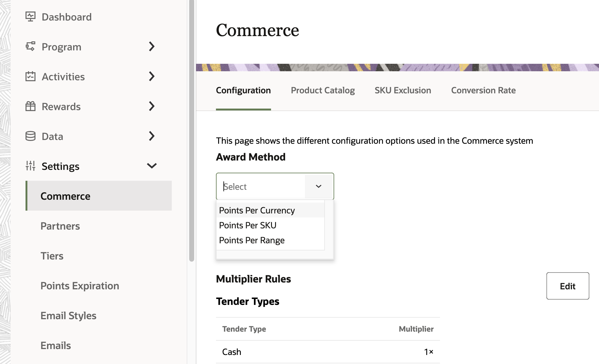
Task: Click the Settings sliders icon
Action: click(x=30, y=166)
